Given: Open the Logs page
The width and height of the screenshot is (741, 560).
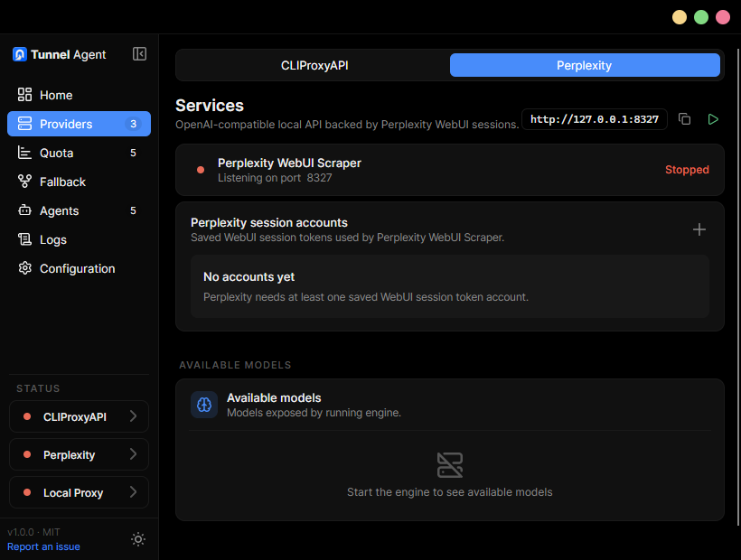Looking at the screenshot, I should click(x=79, y=239).
